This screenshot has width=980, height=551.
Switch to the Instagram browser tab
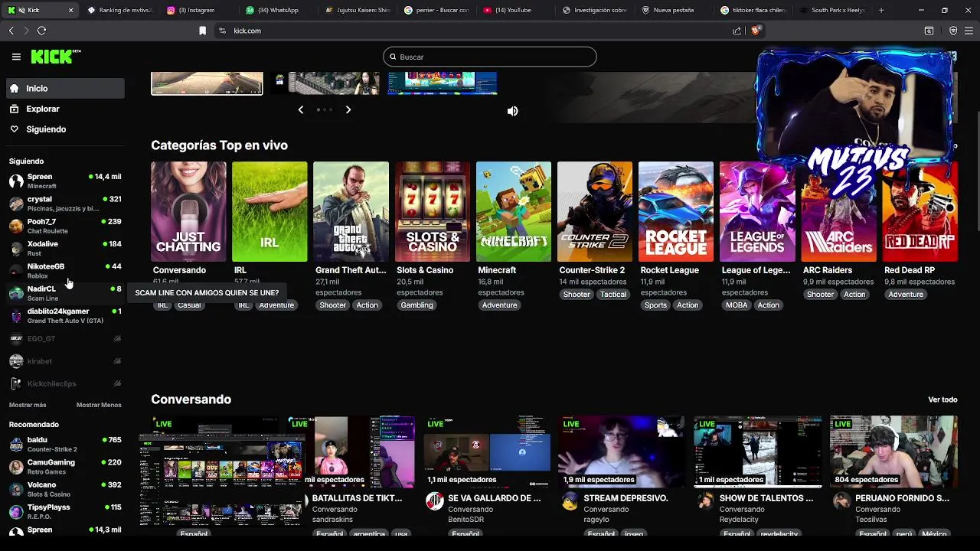pyautogui.click(x=196, y=10)
